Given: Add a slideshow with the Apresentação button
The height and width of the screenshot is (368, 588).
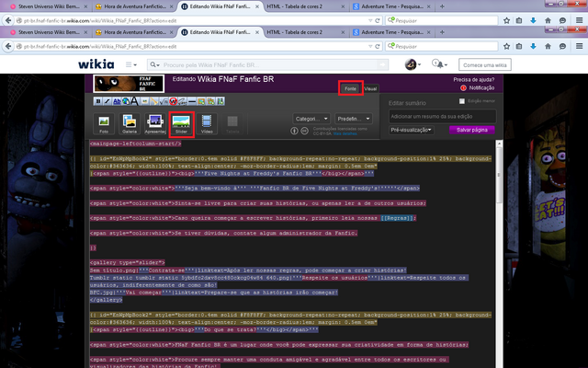Looking at the screenshot, I should 155,124.
